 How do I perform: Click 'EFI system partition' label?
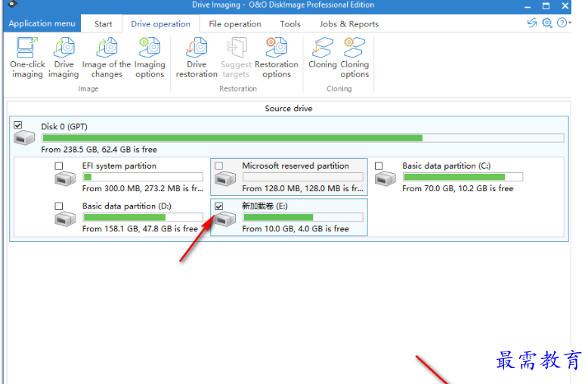[x=119, y=166]
